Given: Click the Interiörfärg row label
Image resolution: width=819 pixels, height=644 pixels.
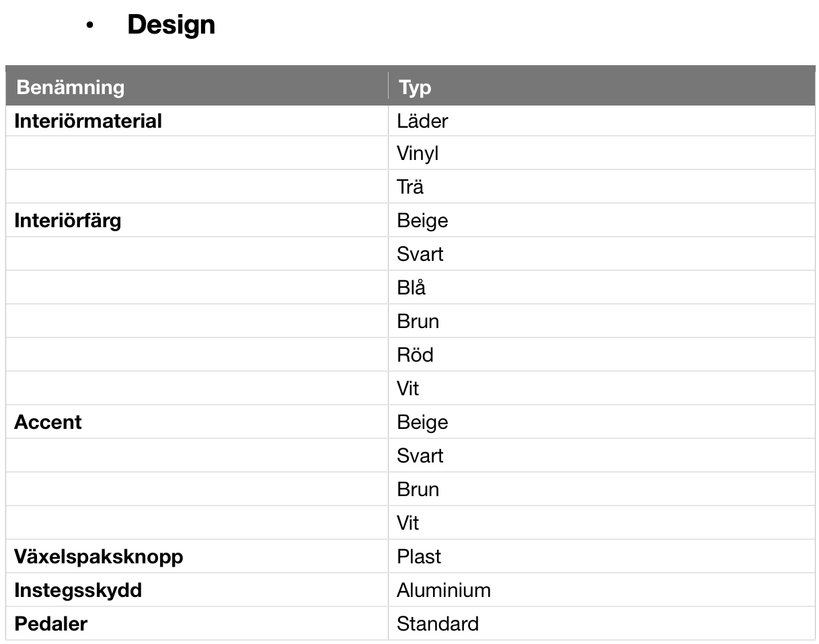Looking at the screenshot, I should (68, 221).
